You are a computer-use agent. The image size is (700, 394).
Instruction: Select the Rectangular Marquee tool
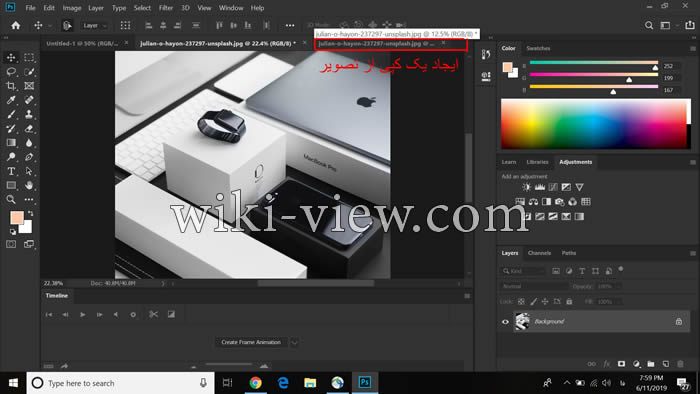click(x=29, y=57)
